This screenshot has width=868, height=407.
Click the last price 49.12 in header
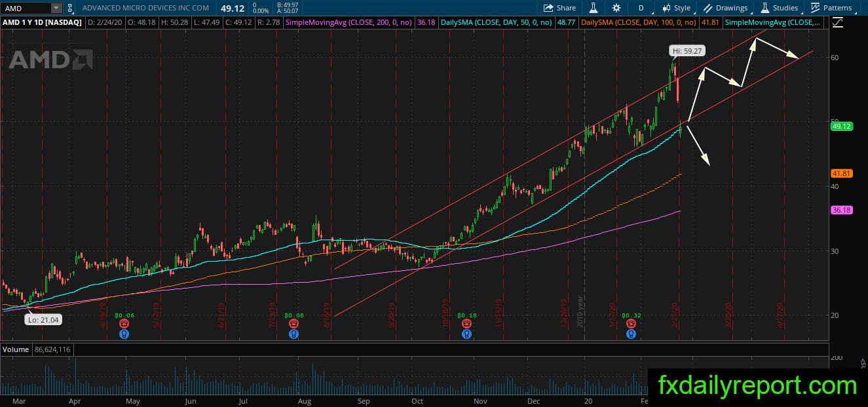pyautogui.click(x=232, y=8)
